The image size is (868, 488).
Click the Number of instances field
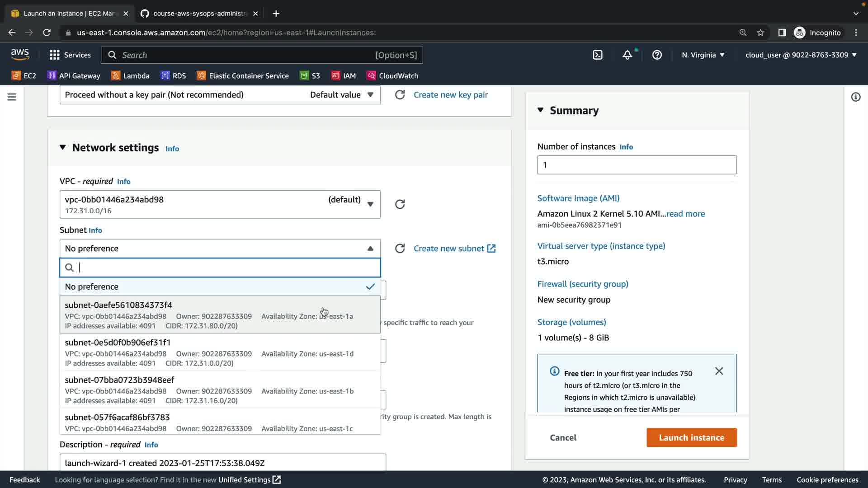[637, 165]
